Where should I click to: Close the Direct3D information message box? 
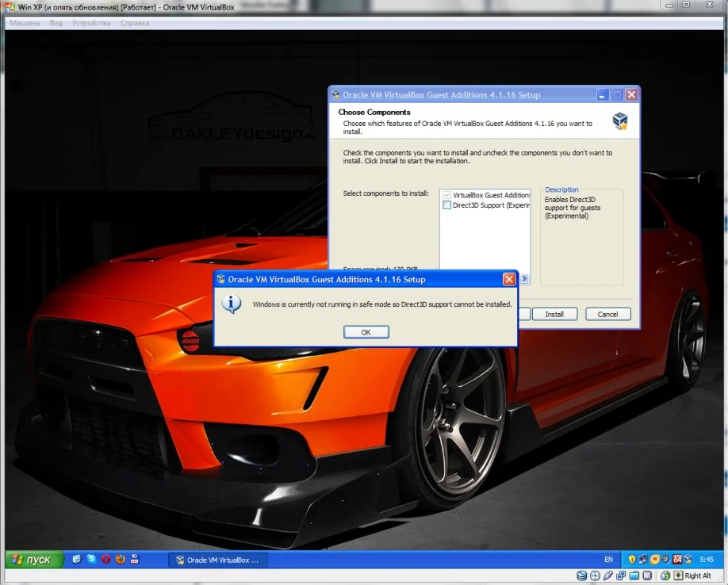coord(509,279)
